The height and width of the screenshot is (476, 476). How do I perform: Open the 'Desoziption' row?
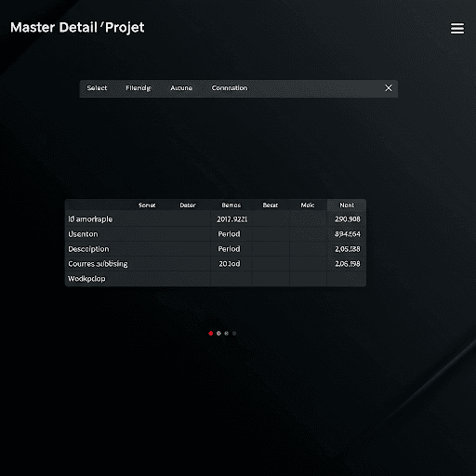(x=216, y=249)
